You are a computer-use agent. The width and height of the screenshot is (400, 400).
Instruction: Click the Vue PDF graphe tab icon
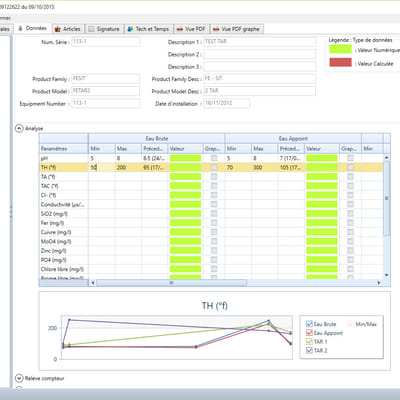(x=216, y=29)
